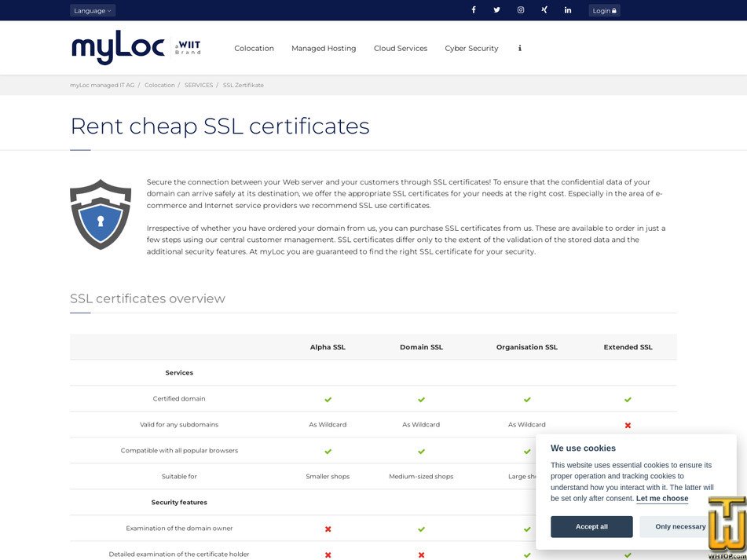
Task: Click the SSL shield lock image
Action: 101,214
